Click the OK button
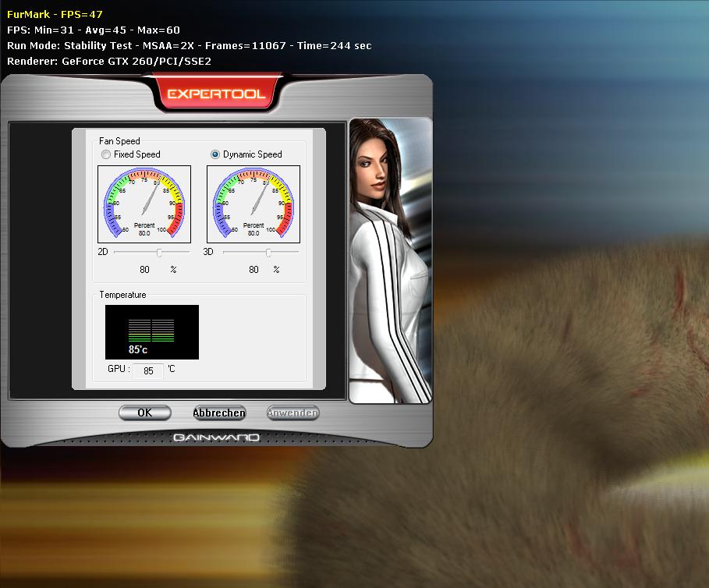 [x=145, y=413]
